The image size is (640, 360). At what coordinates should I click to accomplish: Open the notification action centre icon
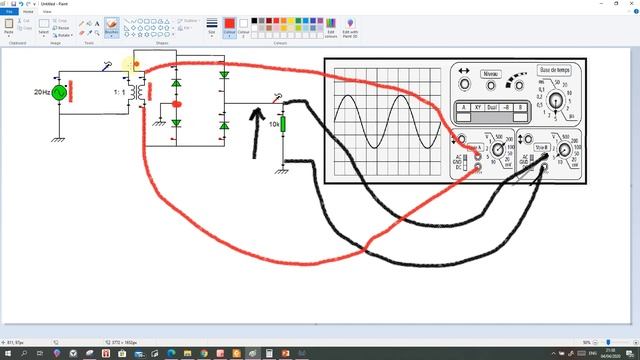click(x=631, y=353)
